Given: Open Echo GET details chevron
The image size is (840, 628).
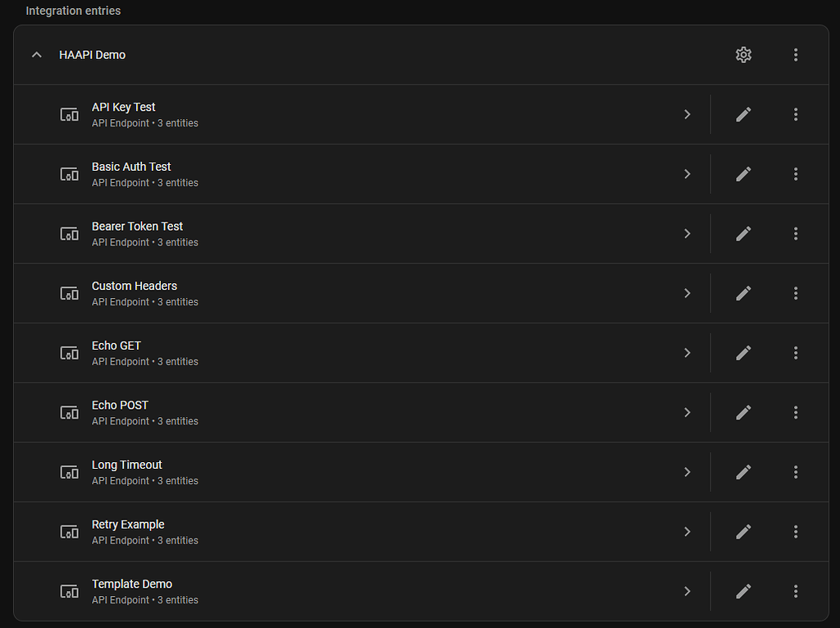Looking at the screenshot, I should (687, 352).
